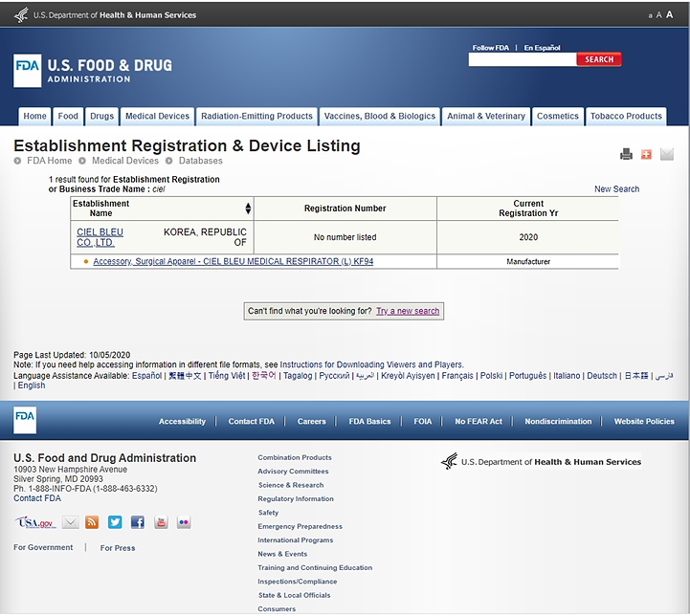This screenshot has width=690, height=616.
Task: Open Animal & Veterinary tab
Action: [x=486, y=116]
